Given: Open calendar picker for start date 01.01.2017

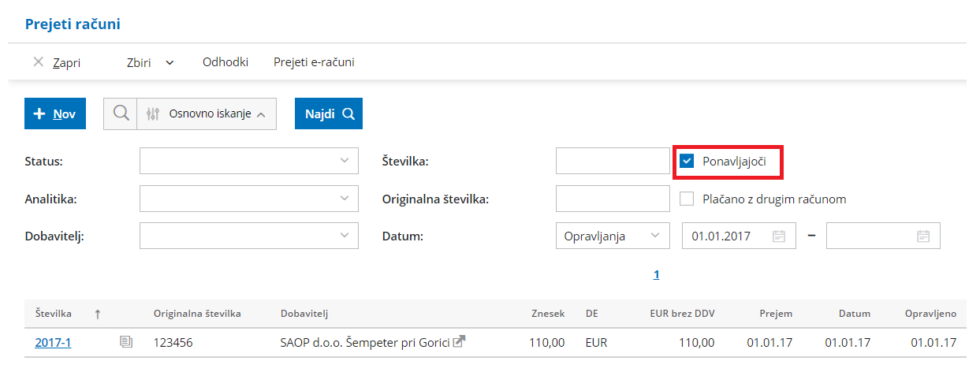Looking at the screenshot, I should 778,236.
